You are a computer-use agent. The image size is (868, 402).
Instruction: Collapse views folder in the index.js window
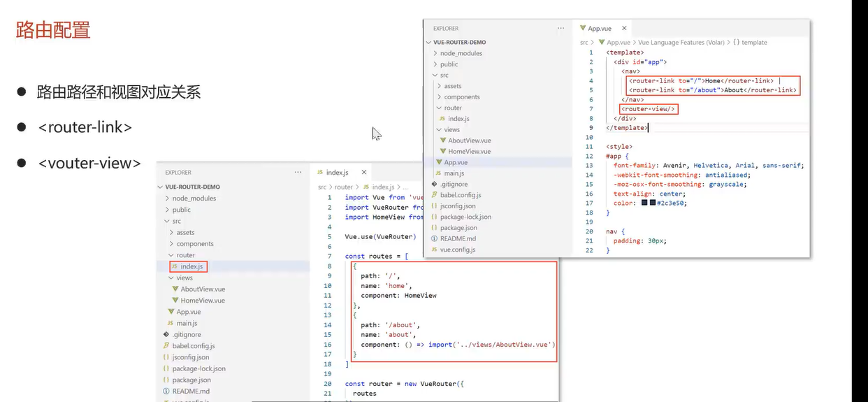(x=185, y=278)
